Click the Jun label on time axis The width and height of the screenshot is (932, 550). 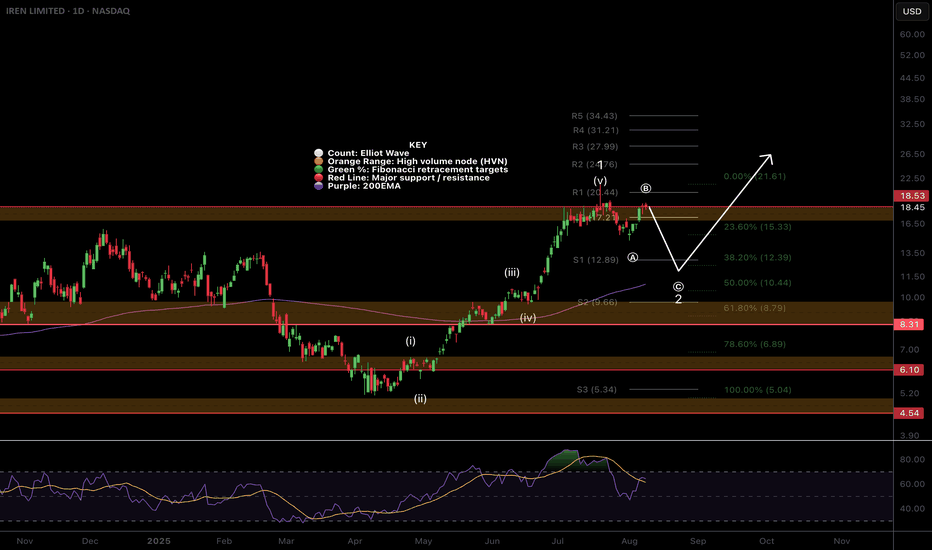pos(492,541)
